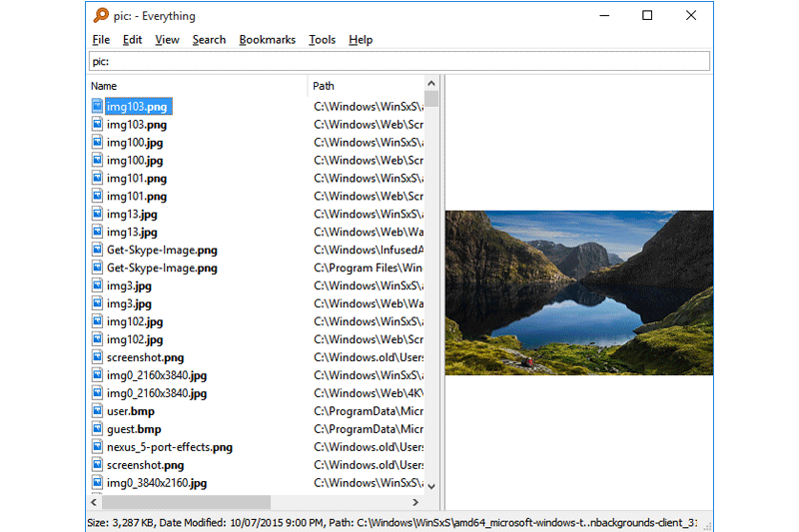
Task: Click into the search box containing pic:
Action: coord(399,62)
